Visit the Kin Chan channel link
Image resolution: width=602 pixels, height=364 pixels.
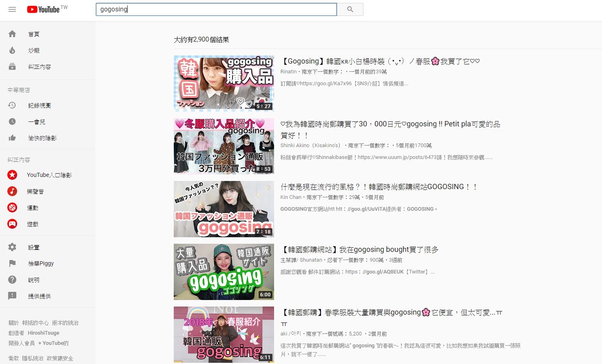291,197
